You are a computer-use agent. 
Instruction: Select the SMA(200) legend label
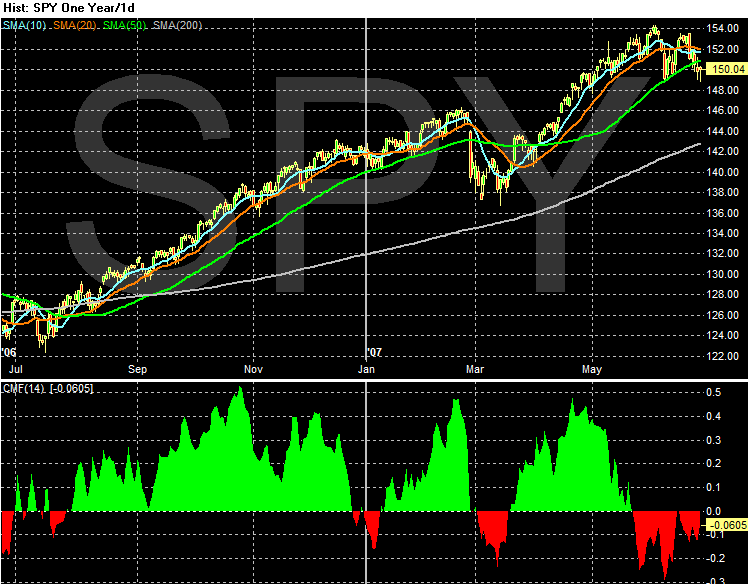(178, 25)
